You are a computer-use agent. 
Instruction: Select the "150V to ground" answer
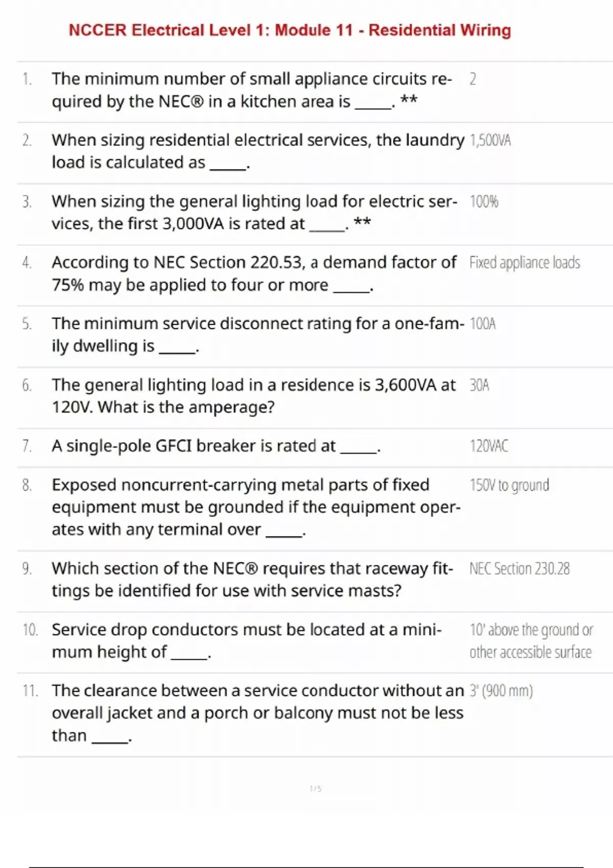coord(509,485)
